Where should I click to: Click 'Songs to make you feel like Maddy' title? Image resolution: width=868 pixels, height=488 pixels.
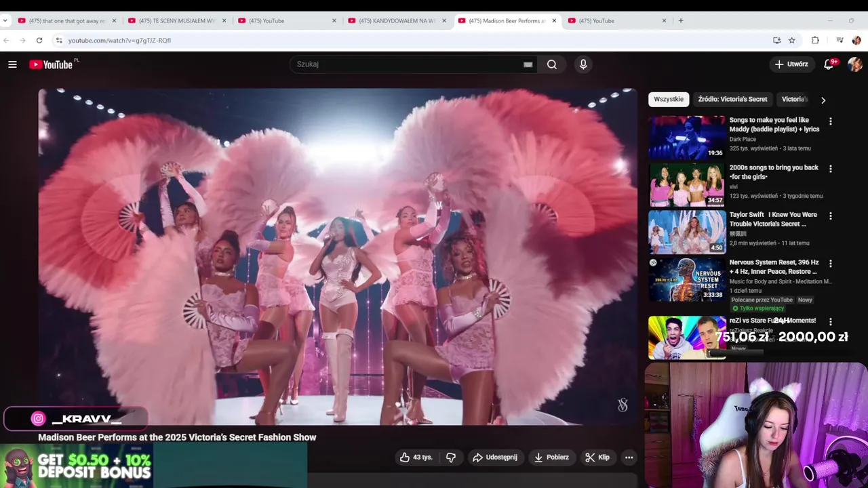(774, 125)
